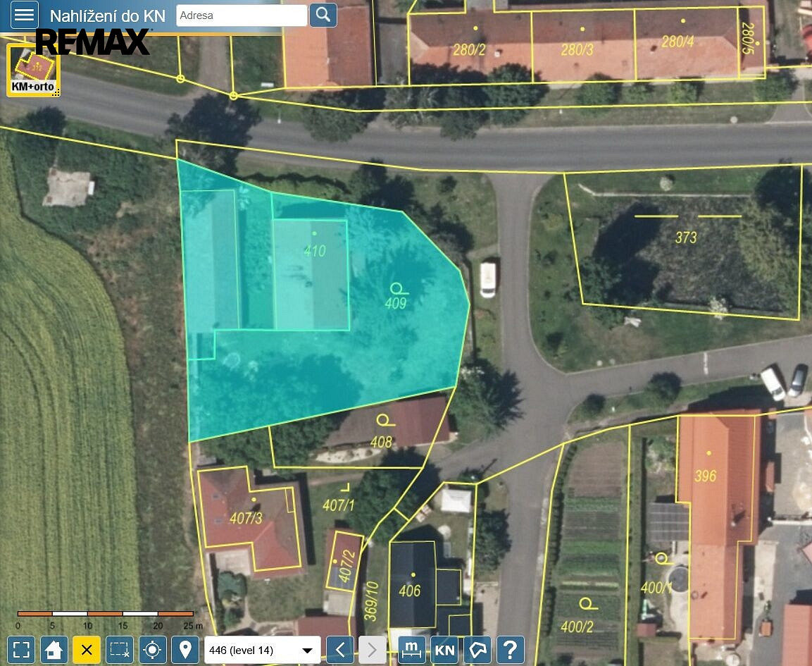Go forward to next map view
Screen dimensions: 812x666
[x=372, y=649]
